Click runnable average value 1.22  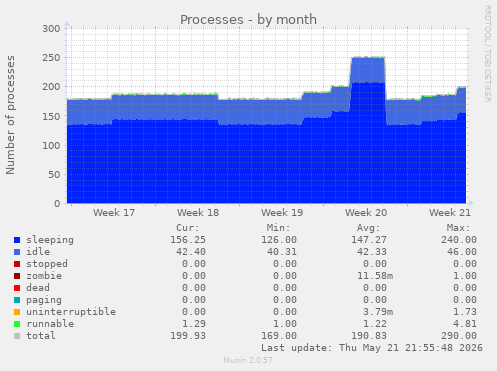tap(375, 324)
